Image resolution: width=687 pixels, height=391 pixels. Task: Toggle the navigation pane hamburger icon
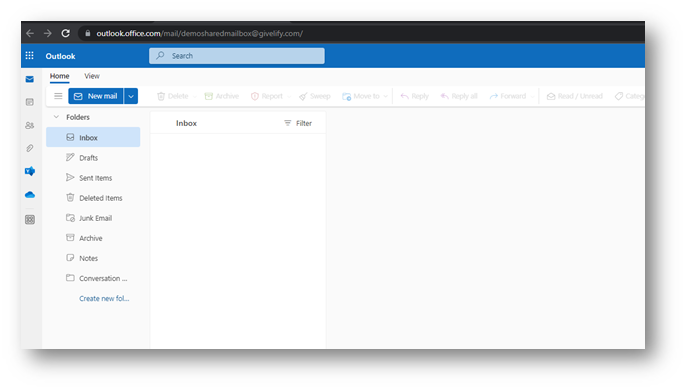58,96
